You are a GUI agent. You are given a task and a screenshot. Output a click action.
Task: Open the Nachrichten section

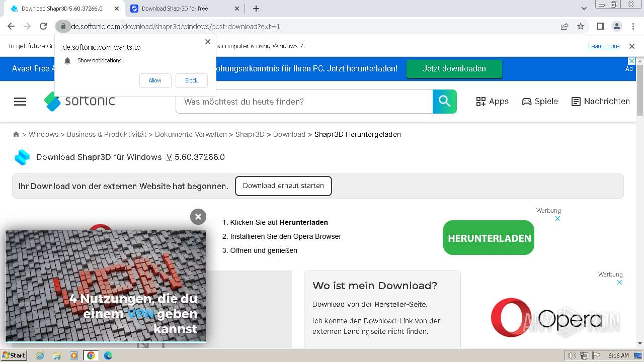click(601, 102)
